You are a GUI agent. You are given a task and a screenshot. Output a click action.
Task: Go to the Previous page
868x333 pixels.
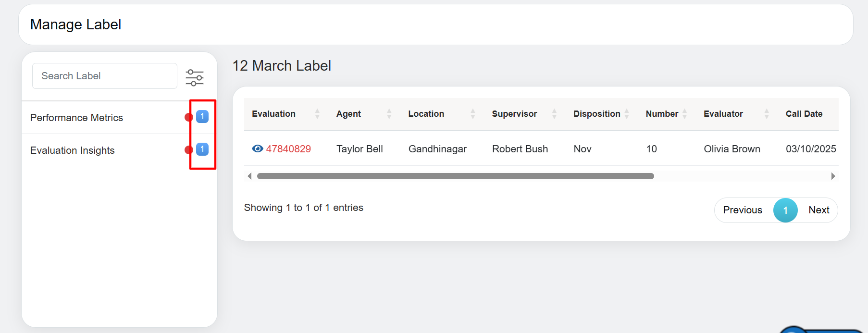[742, 210]
